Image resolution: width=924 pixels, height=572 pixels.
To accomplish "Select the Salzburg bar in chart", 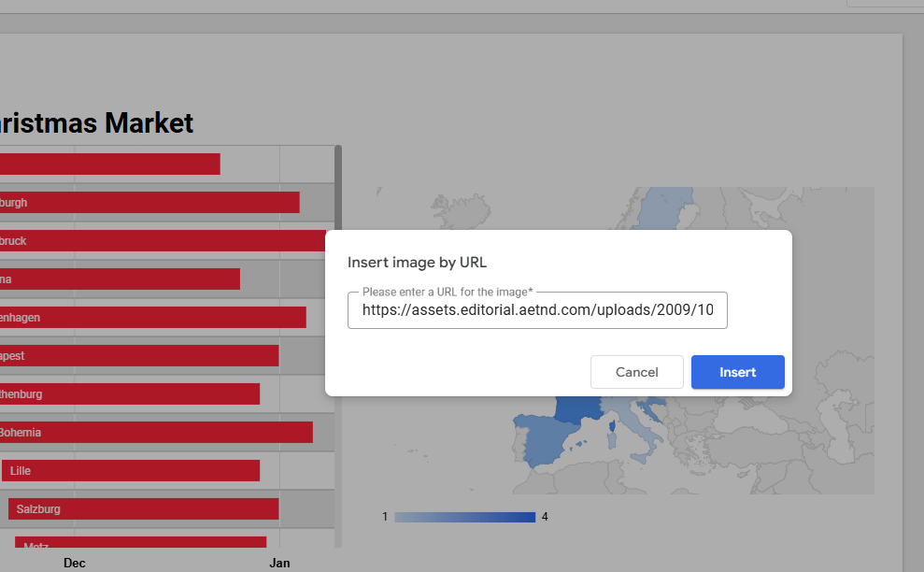I will point(144,509).
